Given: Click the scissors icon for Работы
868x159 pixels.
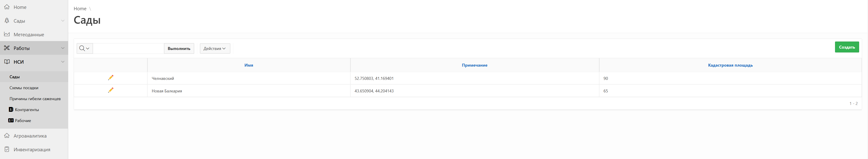Looking at the screenshot, I should 7,48.
